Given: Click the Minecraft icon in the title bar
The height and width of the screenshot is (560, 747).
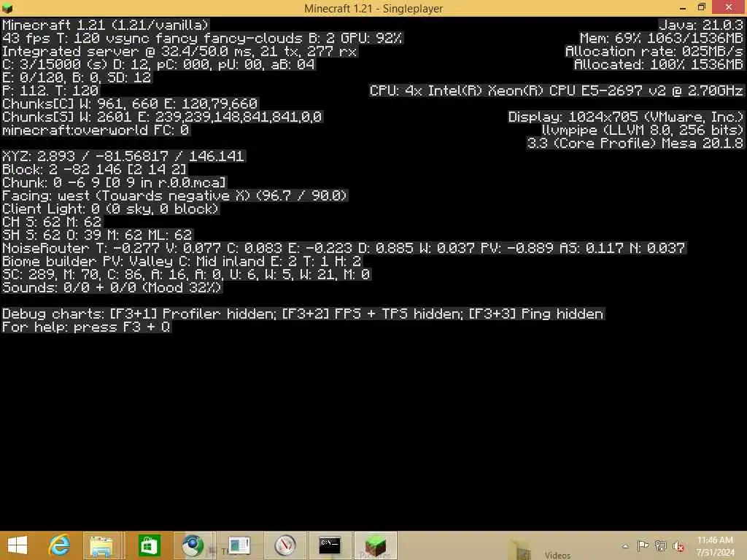Looking at the screenshot, I should click(x=7, y=8).
